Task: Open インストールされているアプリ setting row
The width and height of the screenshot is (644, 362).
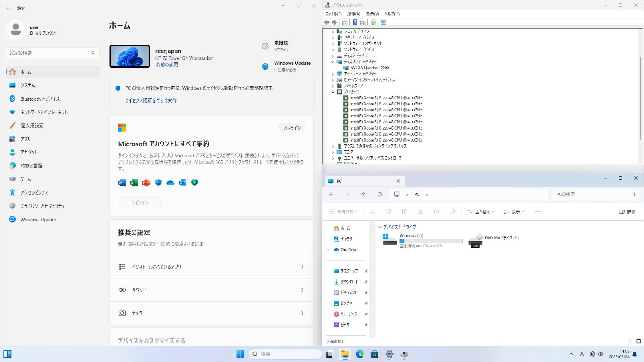Action: tap(211, 267)
